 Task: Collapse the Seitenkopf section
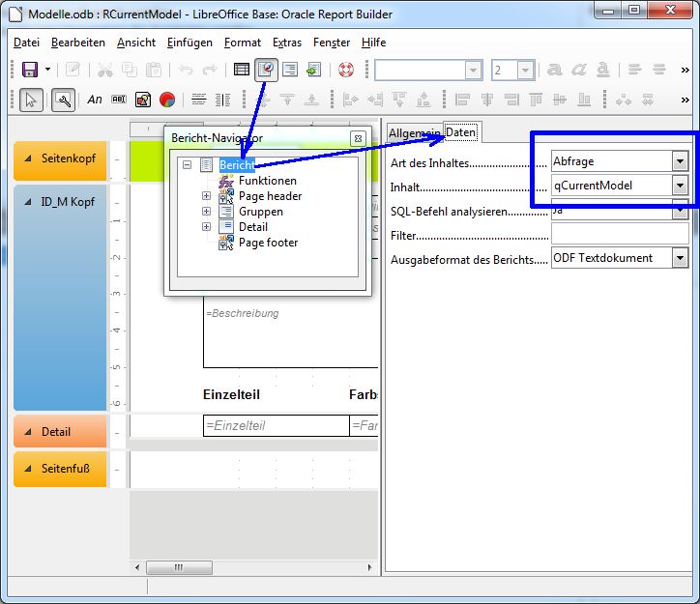[28, 158]
